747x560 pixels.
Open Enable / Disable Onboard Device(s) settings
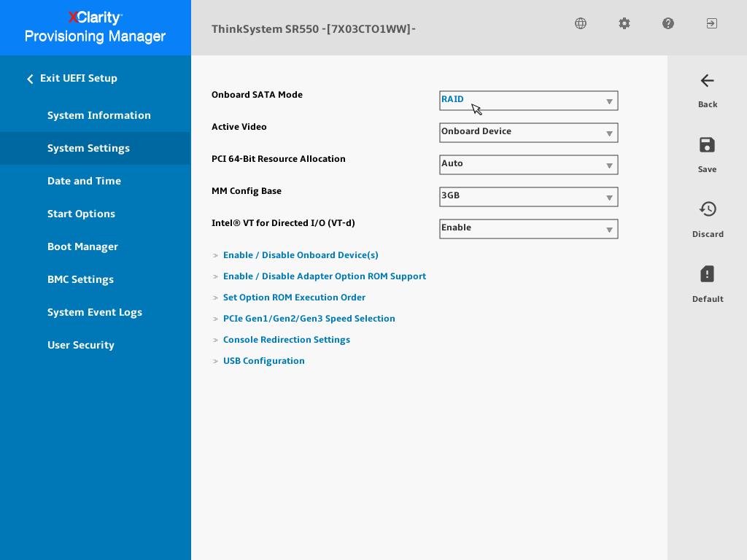tap(301, 255)
